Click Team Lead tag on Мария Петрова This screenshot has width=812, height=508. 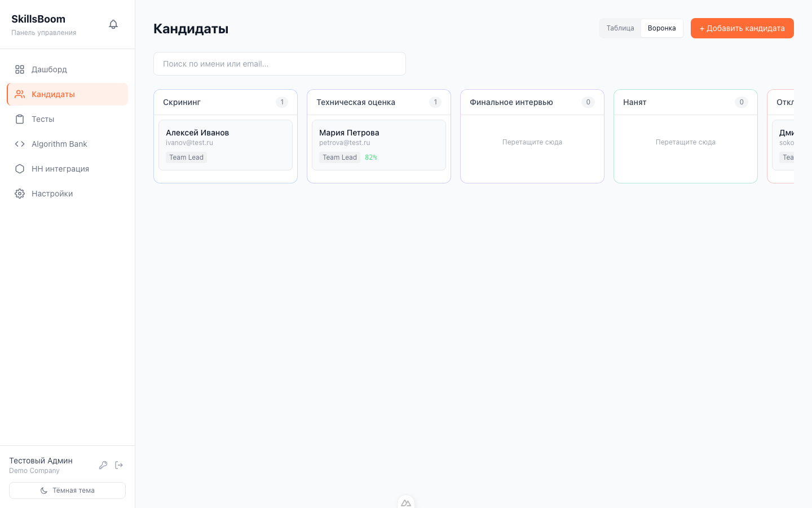(x=339, y=157)
